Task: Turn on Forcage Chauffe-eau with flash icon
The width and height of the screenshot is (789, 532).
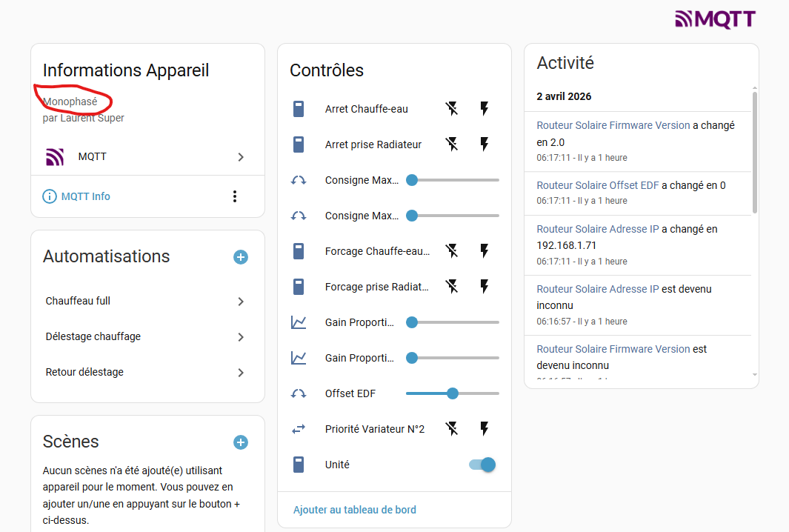Action: point(485,251)
